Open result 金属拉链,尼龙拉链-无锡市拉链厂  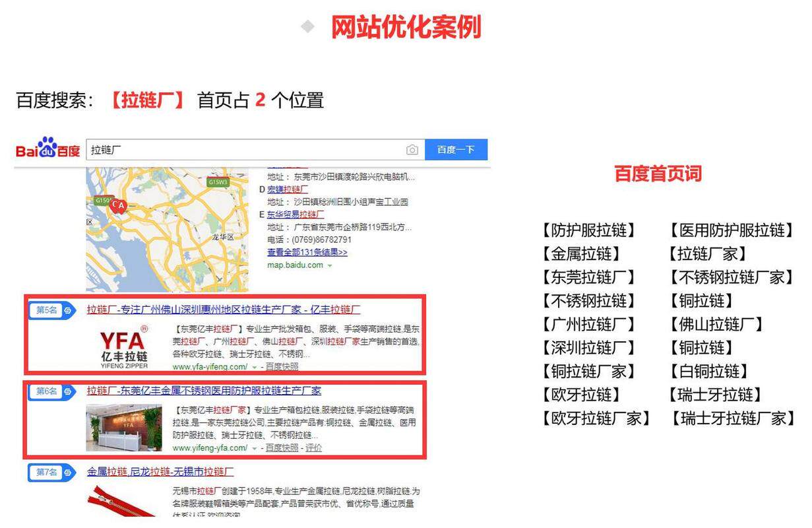pos(160,472)
